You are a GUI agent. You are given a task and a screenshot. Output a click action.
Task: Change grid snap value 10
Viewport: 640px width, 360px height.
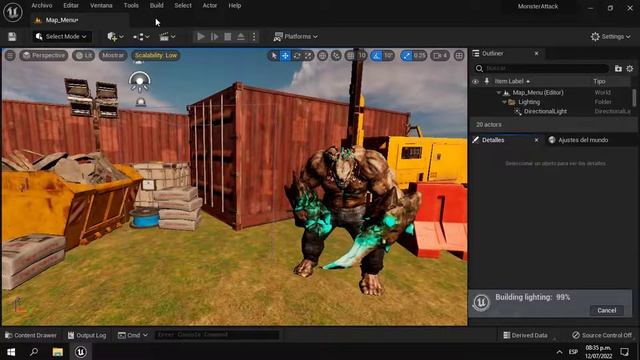click(x=362, y=56)
